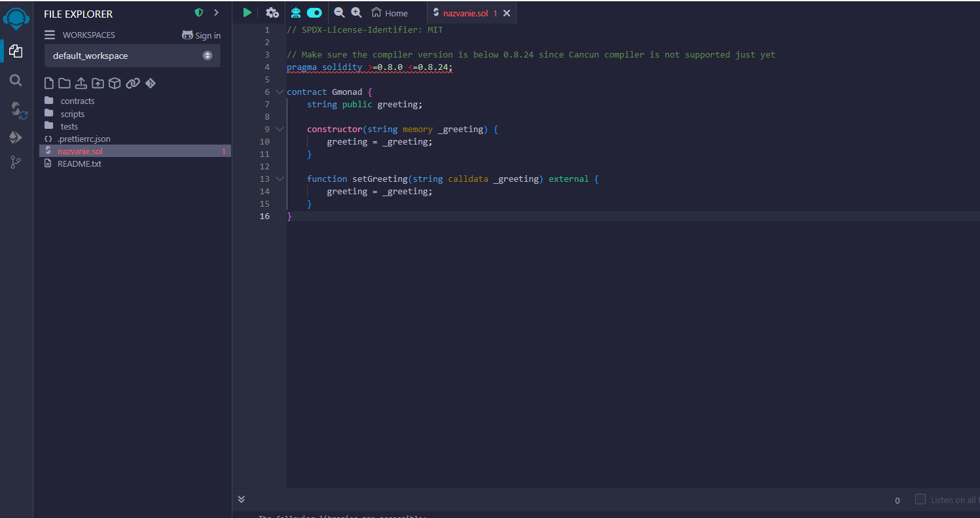Image resolution: width=980 pixels, height=518 pixels.
Task: Open the Git source control icon
Action: point(16,162)
